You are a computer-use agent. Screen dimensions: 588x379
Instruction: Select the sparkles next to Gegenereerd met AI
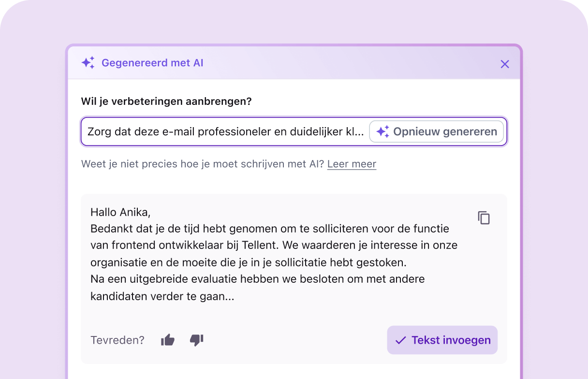point(88,63)
